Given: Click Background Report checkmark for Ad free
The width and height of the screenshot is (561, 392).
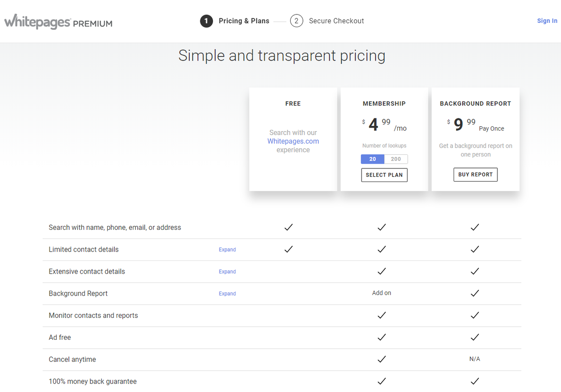Looking at the screenshot, I should pos(475,337).
